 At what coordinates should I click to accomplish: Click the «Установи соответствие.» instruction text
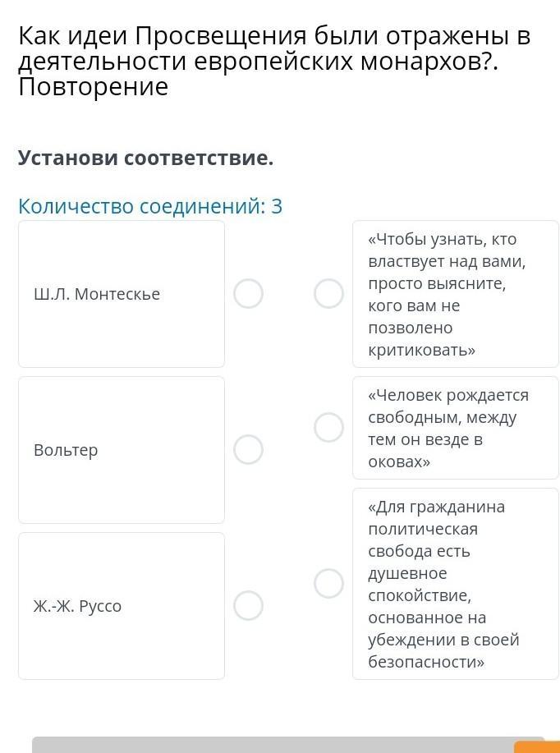click(x=146, y=158)
